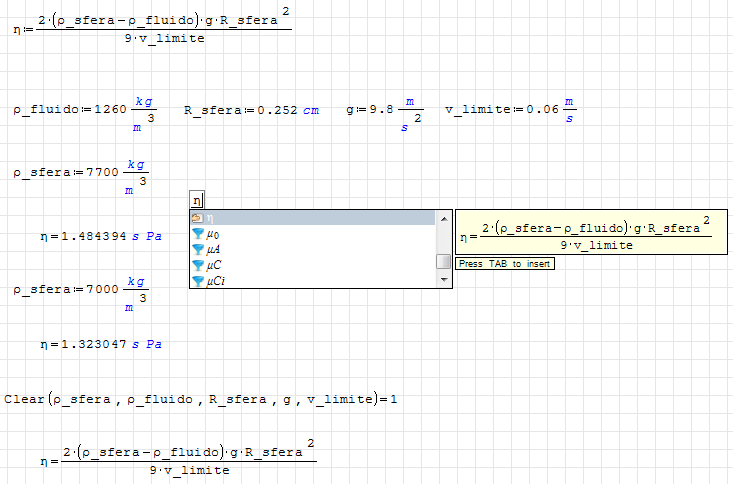Click the funnel icon next to μCi
This screenshot has height=484, width=733.
pyautogui.click(x=197, y=281)
